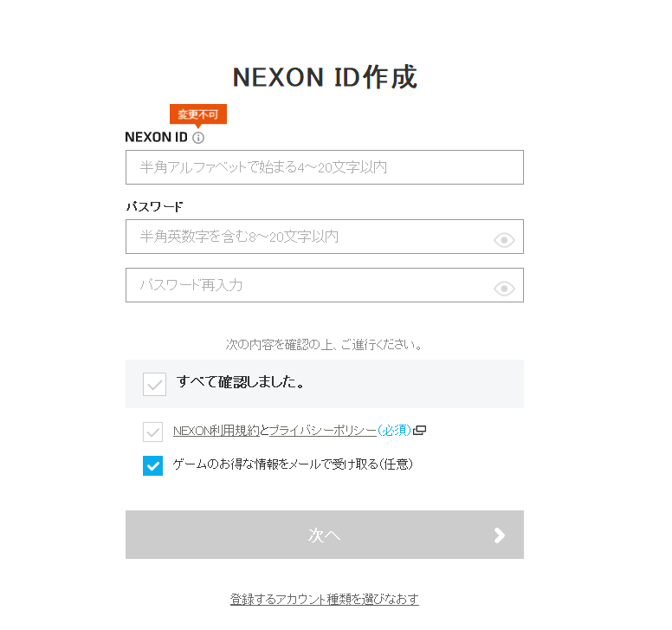Viewport: 672px width, 630px height.
Task: Open the プライバシーポリシー link
Action: pos(322,431)
